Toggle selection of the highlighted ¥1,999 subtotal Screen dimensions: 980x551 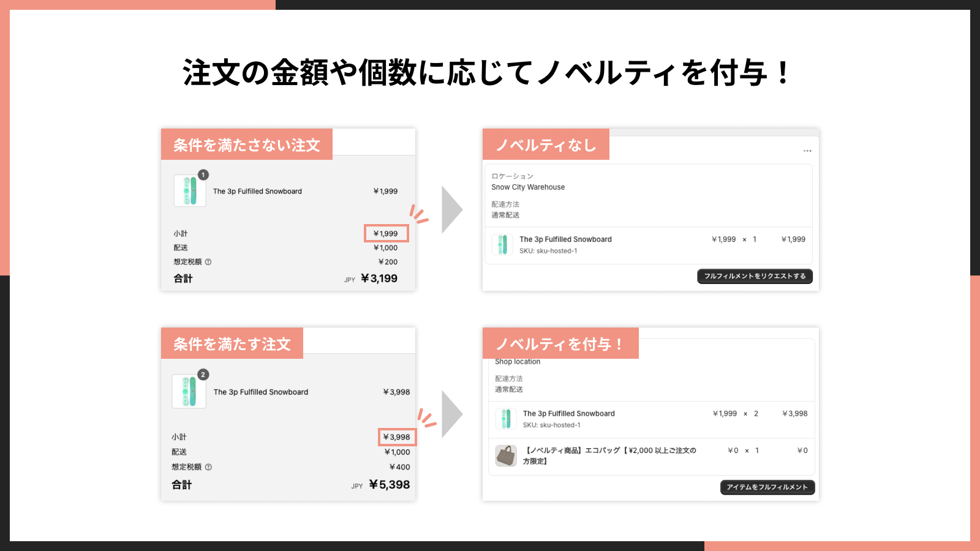pyautogui.click(x=386, y=233)
